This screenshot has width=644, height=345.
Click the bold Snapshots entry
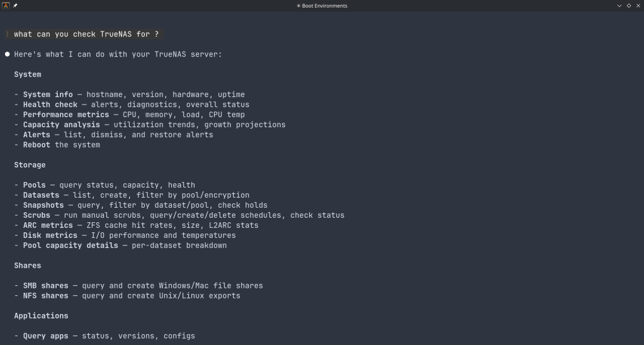tap(43, 205)
